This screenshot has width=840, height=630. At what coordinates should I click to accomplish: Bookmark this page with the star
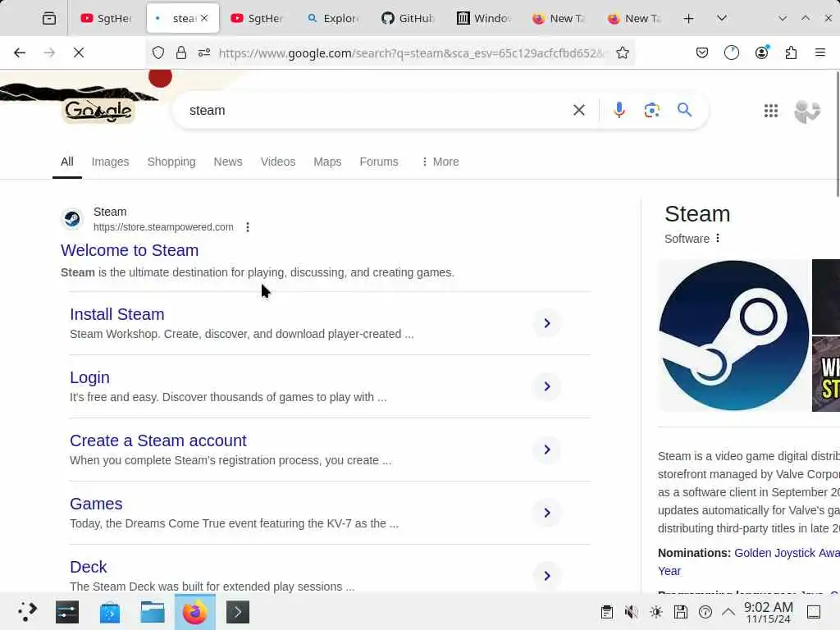tap(623, 52)
